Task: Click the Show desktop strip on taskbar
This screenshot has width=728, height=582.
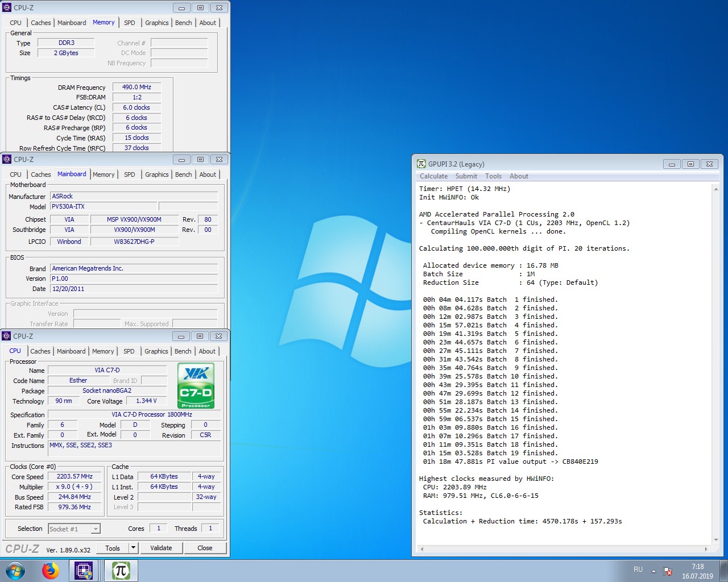Action: (723, 571)
